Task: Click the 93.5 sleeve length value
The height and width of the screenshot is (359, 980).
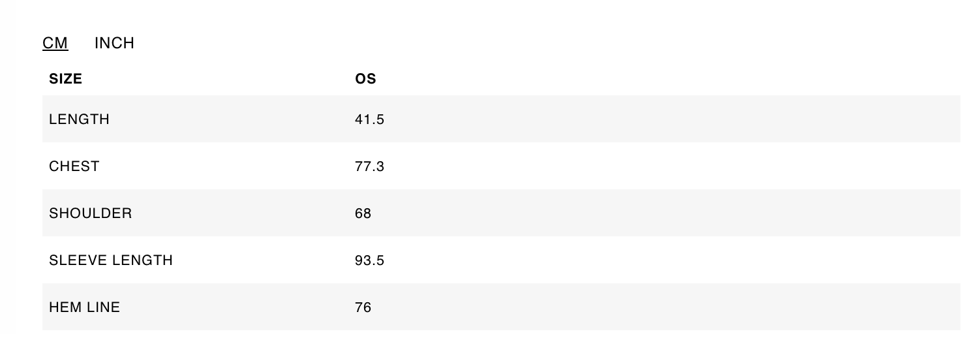Action: [x=369, y=260]
